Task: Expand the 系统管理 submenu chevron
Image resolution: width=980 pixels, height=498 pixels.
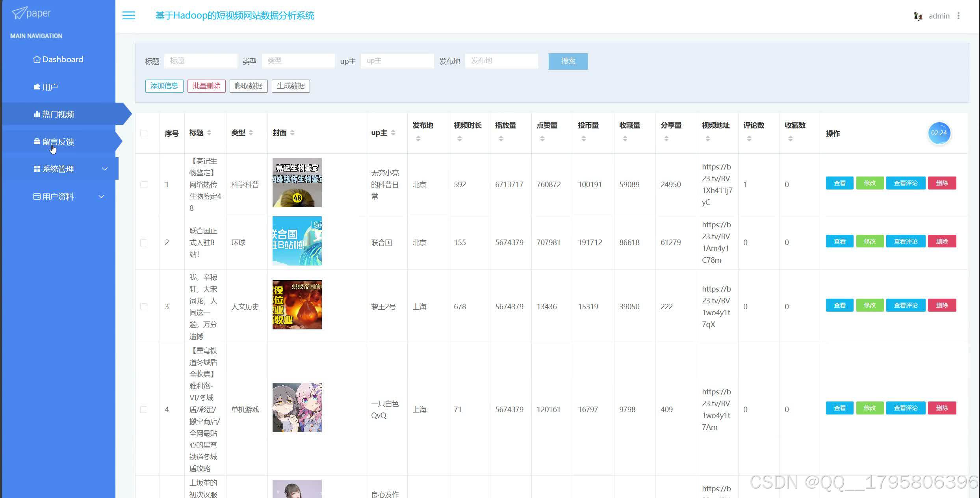Action: click(x=104, y=169)
